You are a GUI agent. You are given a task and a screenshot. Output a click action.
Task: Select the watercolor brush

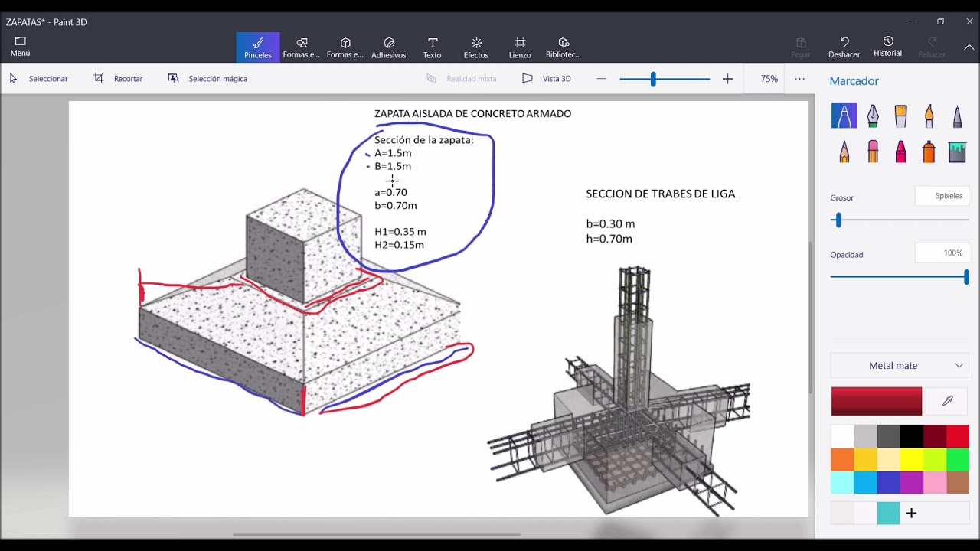(x=929, y=116)
